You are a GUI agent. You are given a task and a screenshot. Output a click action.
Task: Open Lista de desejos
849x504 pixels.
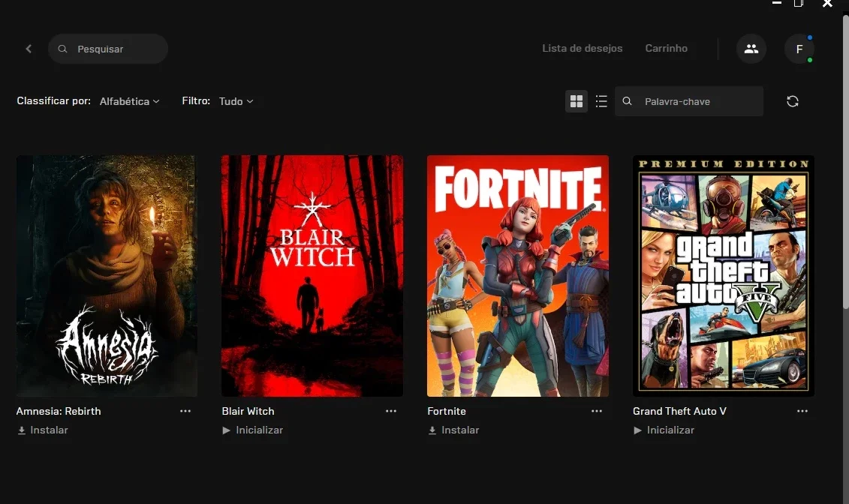coord(582,48)
